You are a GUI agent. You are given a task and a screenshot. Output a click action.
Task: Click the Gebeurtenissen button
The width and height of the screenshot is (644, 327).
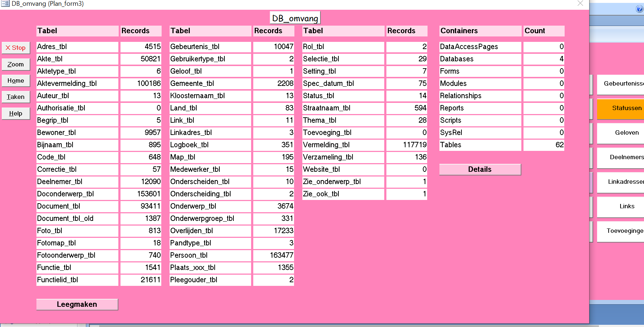[622, 84]
